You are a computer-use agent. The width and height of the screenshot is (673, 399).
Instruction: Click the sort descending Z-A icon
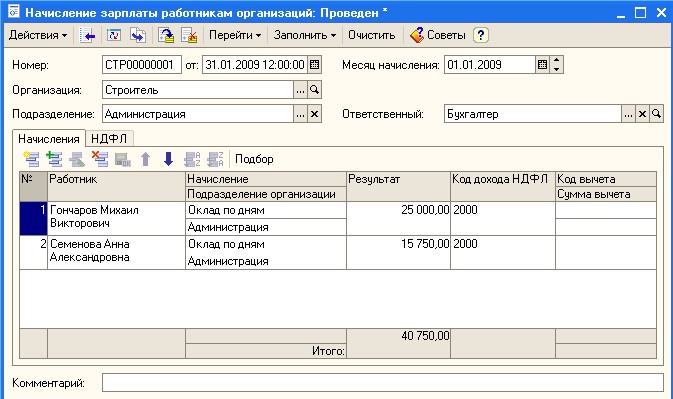[215, 159]
